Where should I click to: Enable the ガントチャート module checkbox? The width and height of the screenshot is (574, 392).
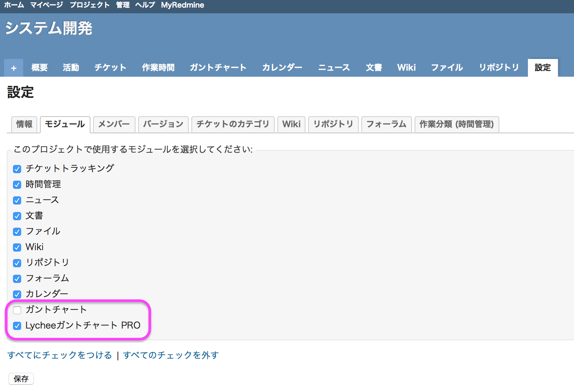pyautogui.click(x=17, y=310)
